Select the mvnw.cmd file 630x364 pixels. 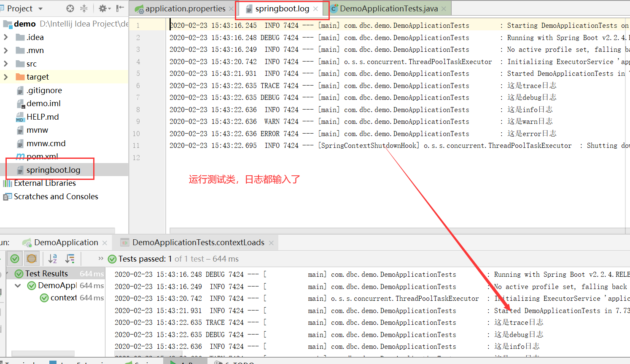46,143
